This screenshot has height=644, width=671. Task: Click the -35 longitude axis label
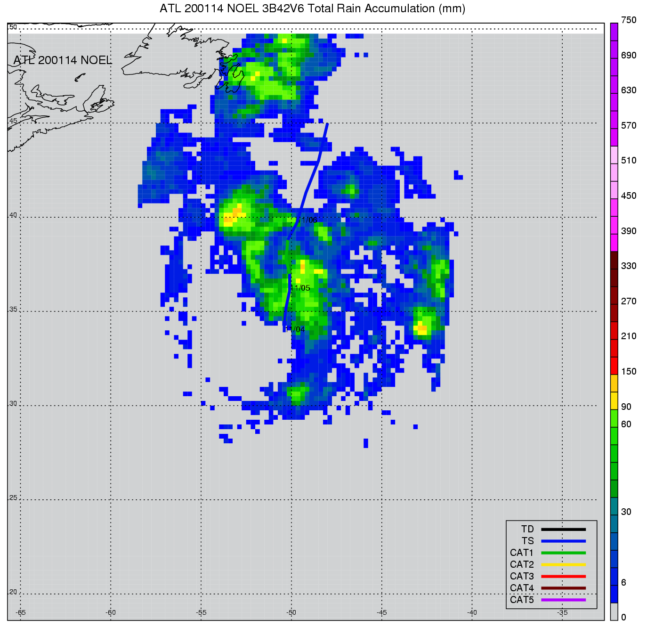click(562, 612)
